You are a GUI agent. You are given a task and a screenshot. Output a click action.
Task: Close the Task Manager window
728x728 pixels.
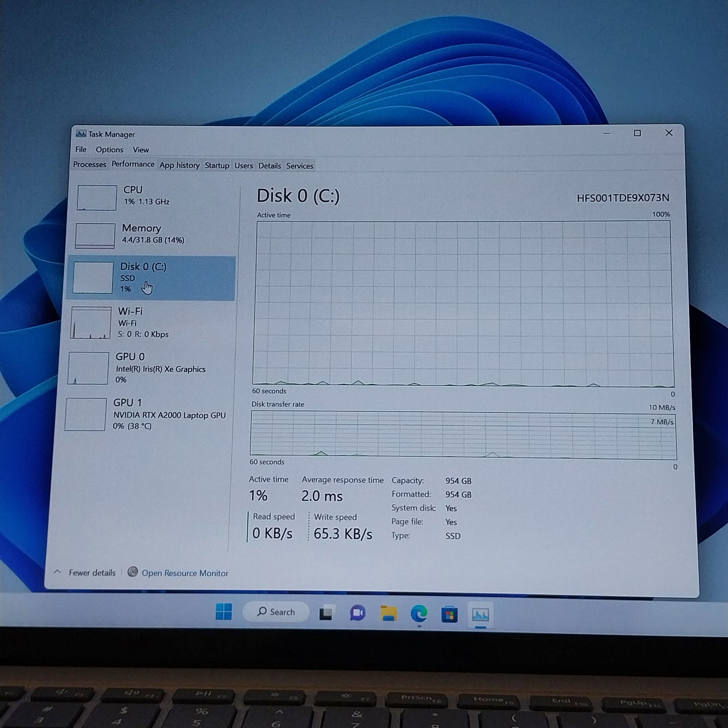coord(669,133)
